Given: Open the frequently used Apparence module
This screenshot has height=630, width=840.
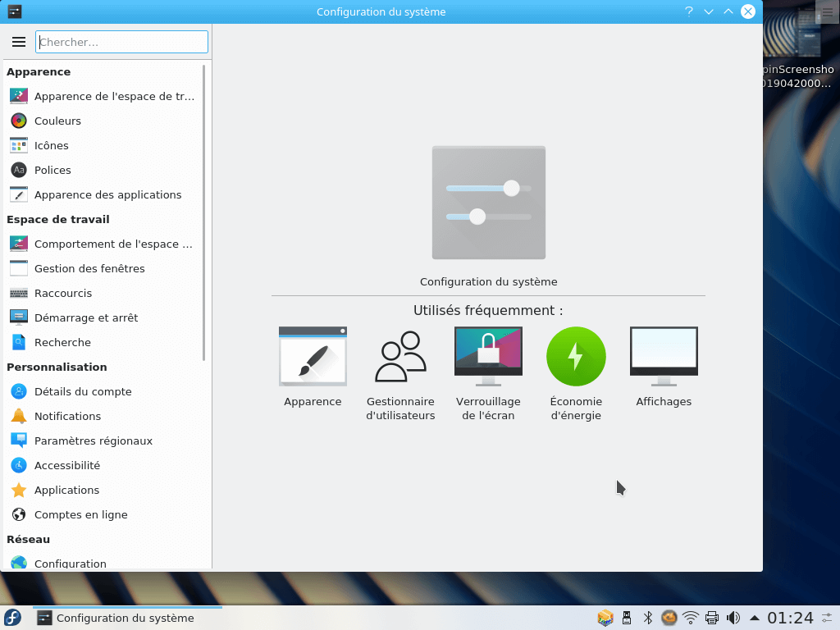Looking at the screenshot, I should (313, 367).
